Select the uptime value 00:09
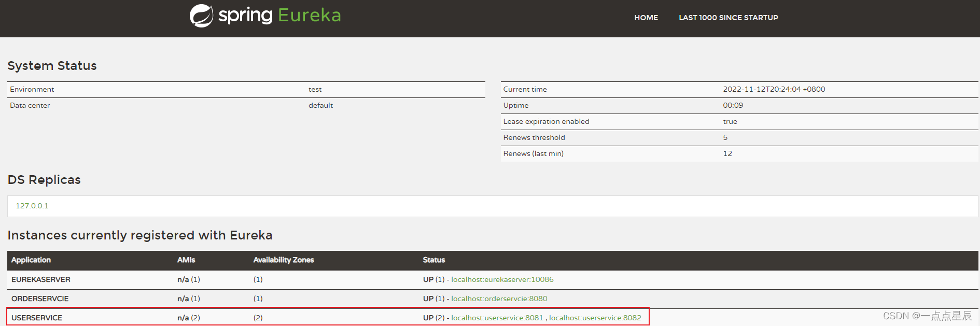Viewport: 980px width, 326px height. click(x=733, y=105)
